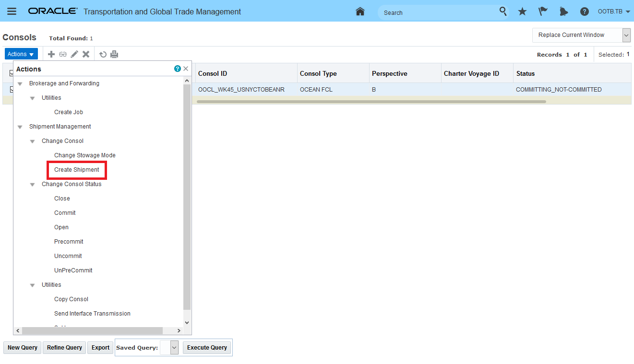Open the Actions dropdown button
This screenshot has height=364, width=634.
pos(21,54)
